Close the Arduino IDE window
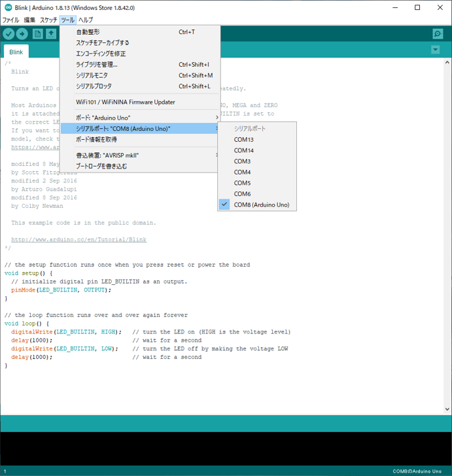Image resolution: width=452 pixels, height=476 pixels. tap(440, 7)
